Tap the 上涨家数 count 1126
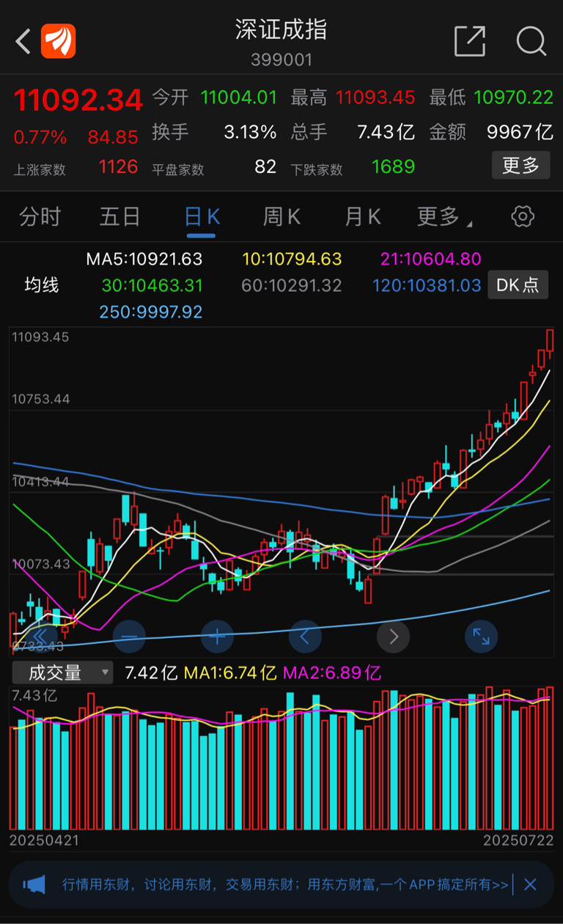The height and width of the screenshot is (924, 563). (x=119, y=167)
